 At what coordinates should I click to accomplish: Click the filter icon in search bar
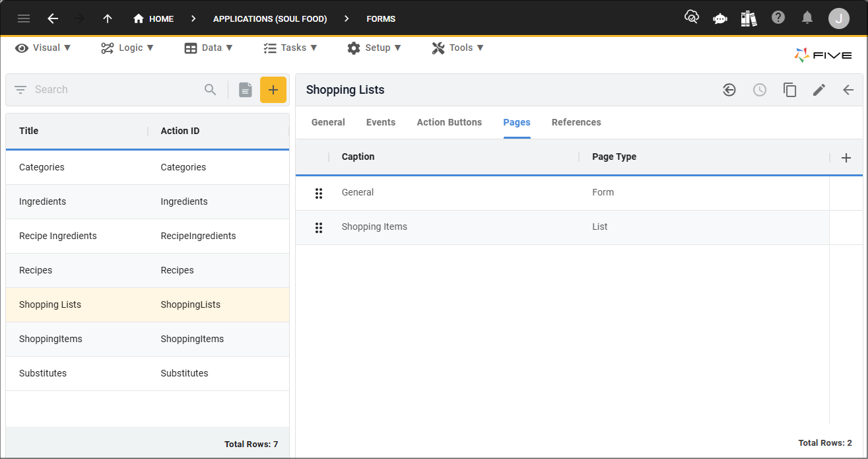click(20, 90)
